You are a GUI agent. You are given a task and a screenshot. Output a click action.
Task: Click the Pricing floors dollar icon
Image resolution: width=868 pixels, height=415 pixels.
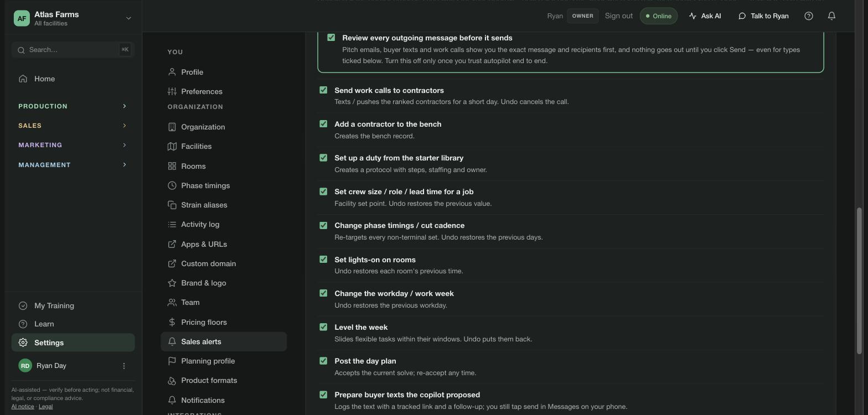(x=172, y=322)
